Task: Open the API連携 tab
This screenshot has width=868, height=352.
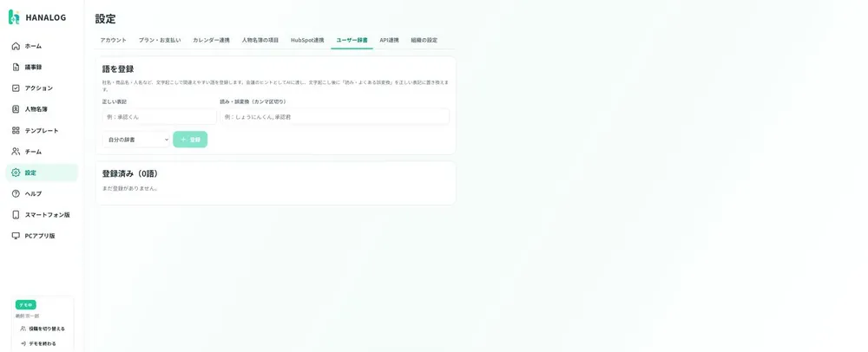Action: pyautogui.click(x=389, y=41)
